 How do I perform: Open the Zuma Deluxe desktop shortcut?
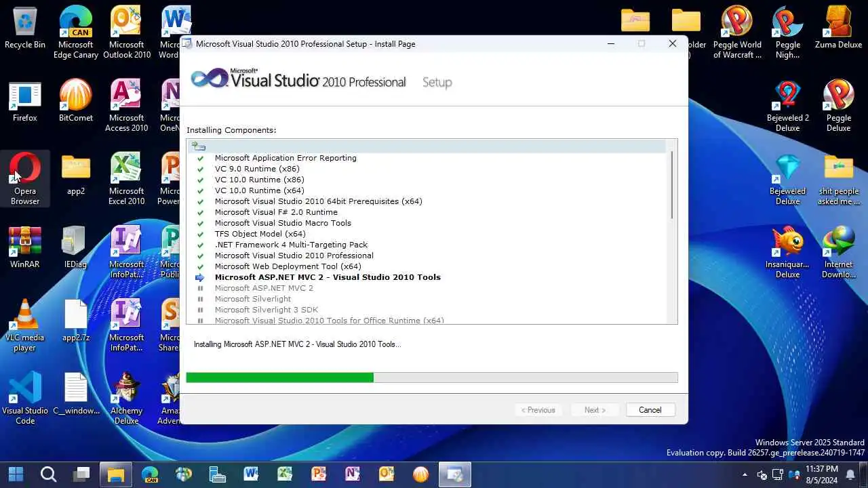pos(839,28)
